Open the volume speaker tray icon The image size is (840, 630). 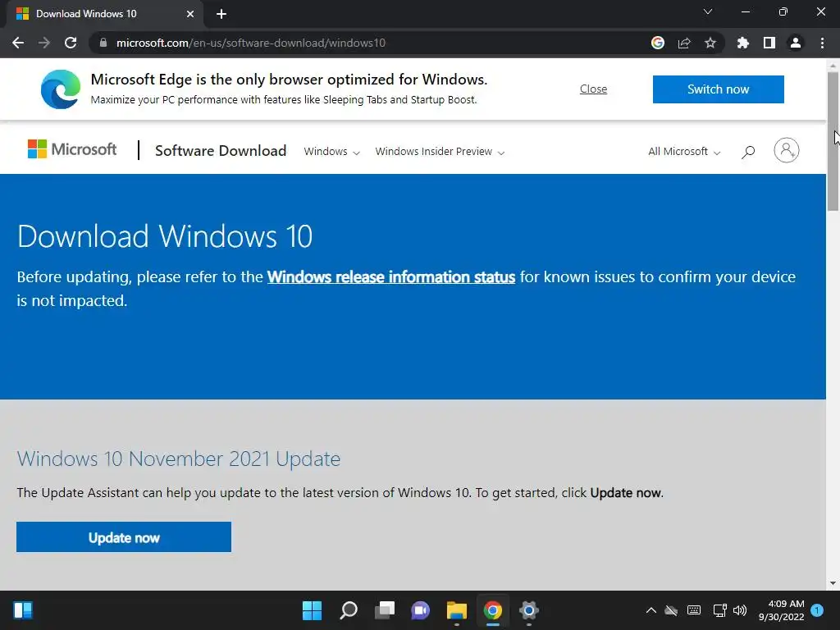click(740, 610)
